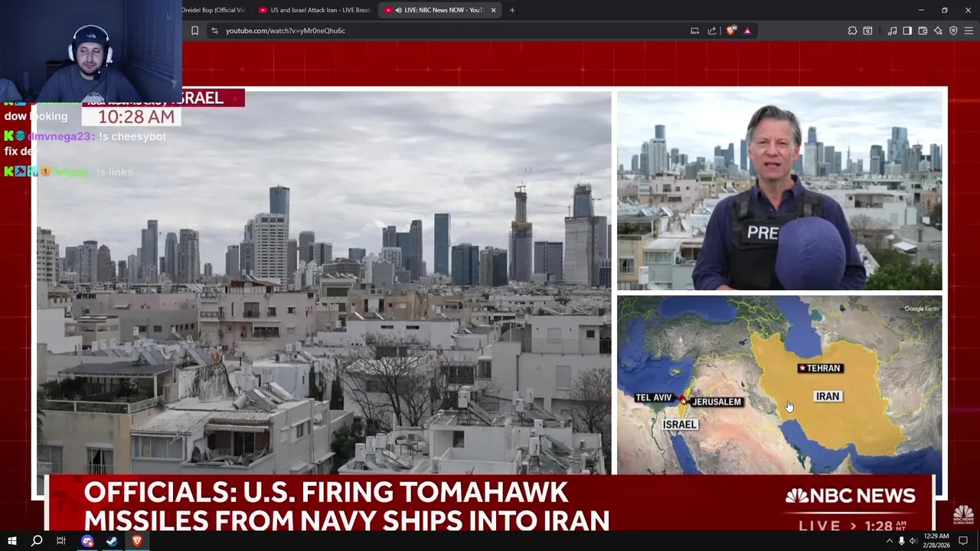Open the Brave Wallet icon
This screenshot has height=551, width=980.
pyautogui.click(x=923, y=31)
